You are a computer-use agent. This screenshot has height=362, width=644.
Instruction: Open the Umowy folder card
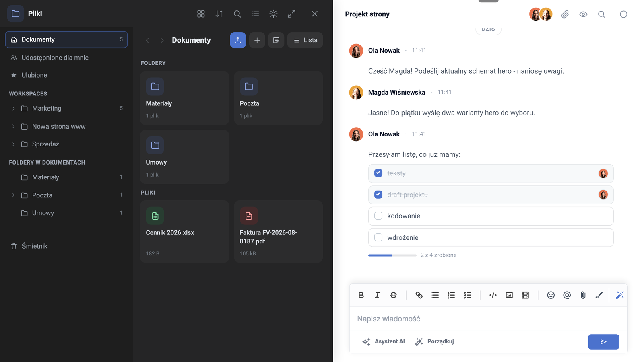tap(184, 157)
